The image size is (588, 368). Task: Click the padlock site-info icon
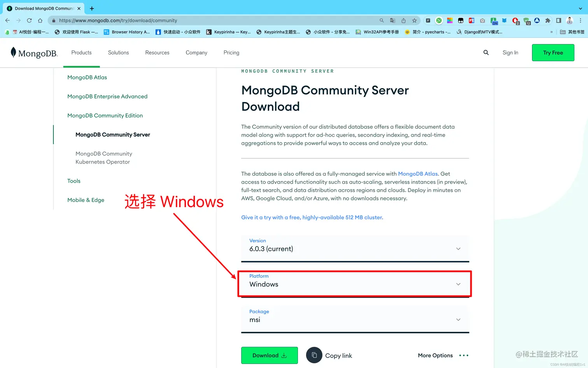coord(54,21)
